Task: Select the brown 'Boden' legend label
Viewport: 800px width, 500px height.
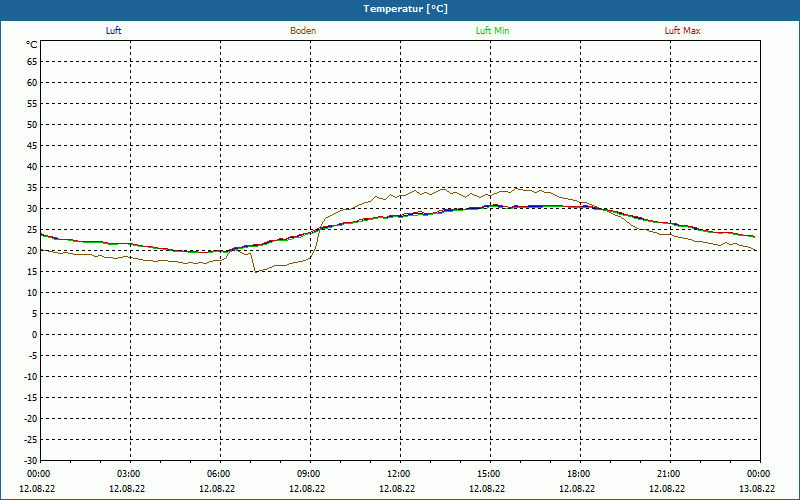Action: 303,31
